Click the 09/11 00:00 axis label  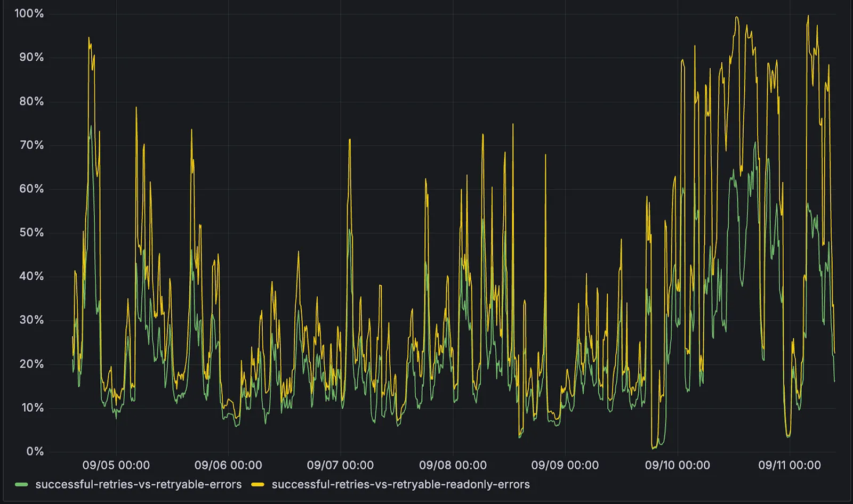[791, 464]
